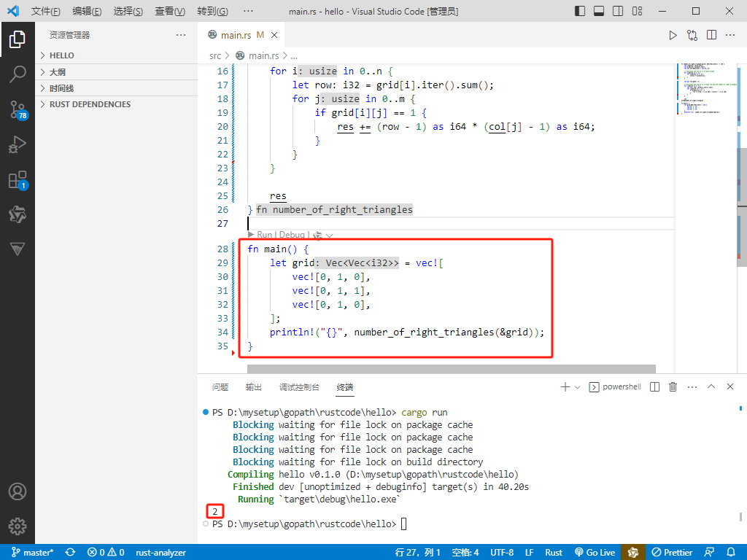This screenshot has width=747, height=560.
Task: Open Explorer views and more actions ellipsis
Action: click(x=181, y=35)
